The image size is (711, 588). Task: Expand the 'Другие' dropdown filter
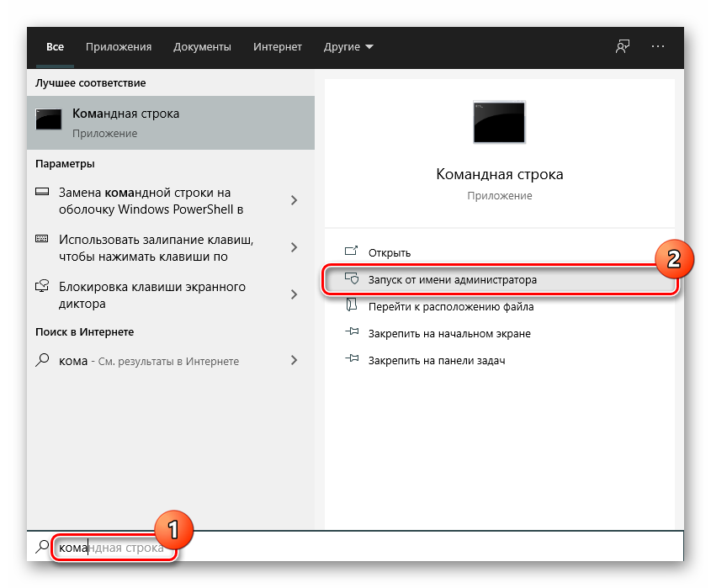point(348,47)
